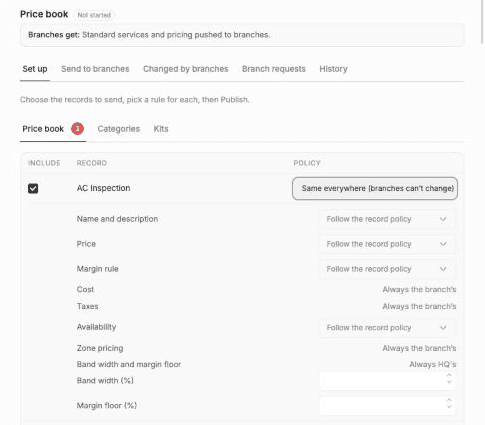
Task: Click the Always HQ's text
Action: click(433, 364)
